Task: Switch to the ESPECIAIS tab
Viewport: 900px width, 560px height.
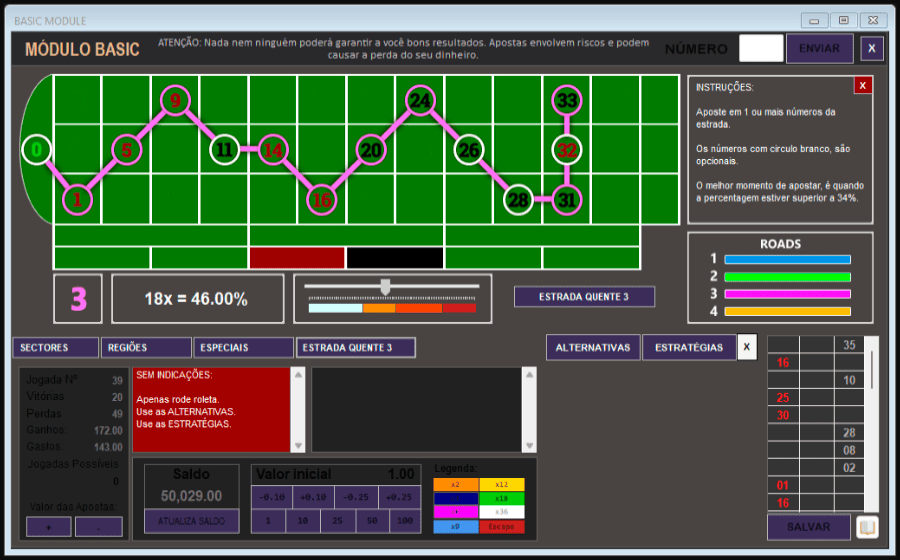Action: pyautogui.click(x=243, y=347)
